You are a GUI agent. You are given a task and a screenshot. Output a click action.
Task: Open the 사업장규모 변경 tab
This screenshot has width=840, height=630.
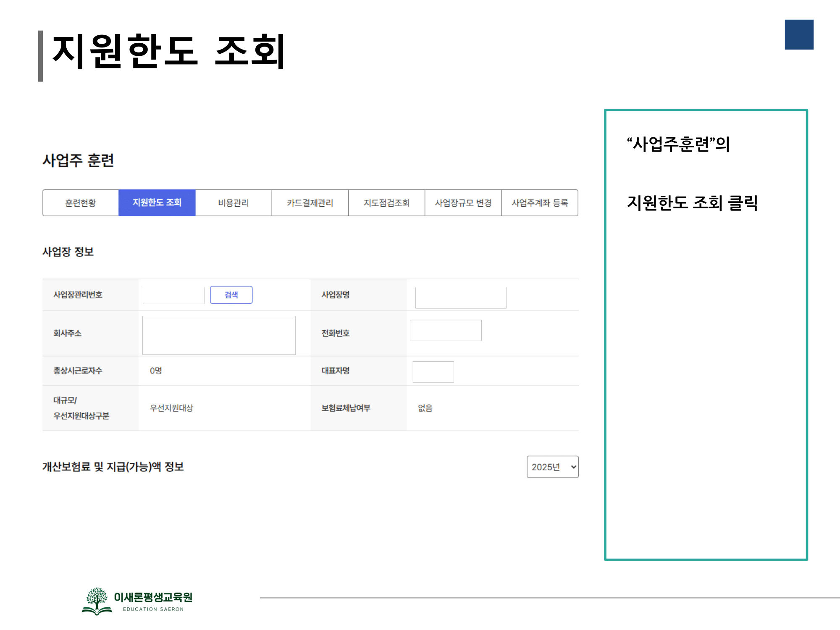pyautogui.click(x=463, y=203)
